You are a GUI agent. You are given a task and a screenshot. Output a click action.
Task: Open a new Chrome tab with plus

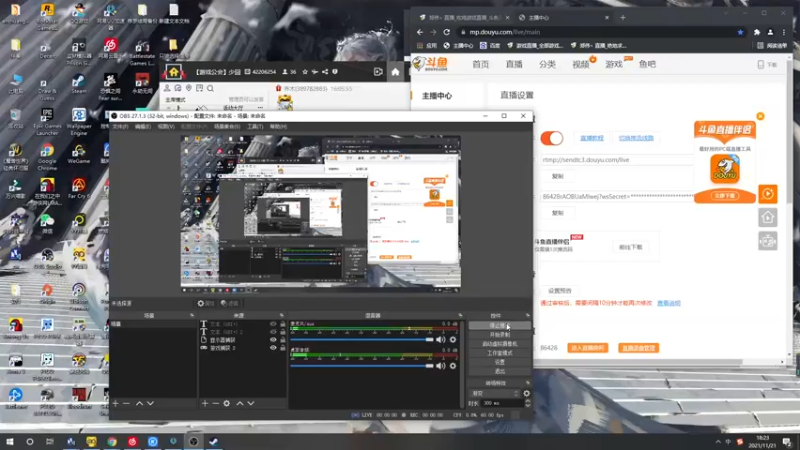622,17
